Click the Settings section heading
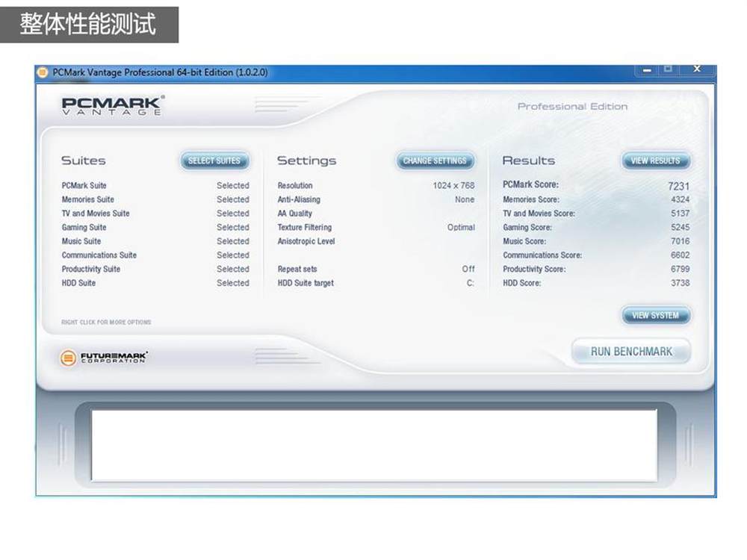 click(x=307, y=161)
